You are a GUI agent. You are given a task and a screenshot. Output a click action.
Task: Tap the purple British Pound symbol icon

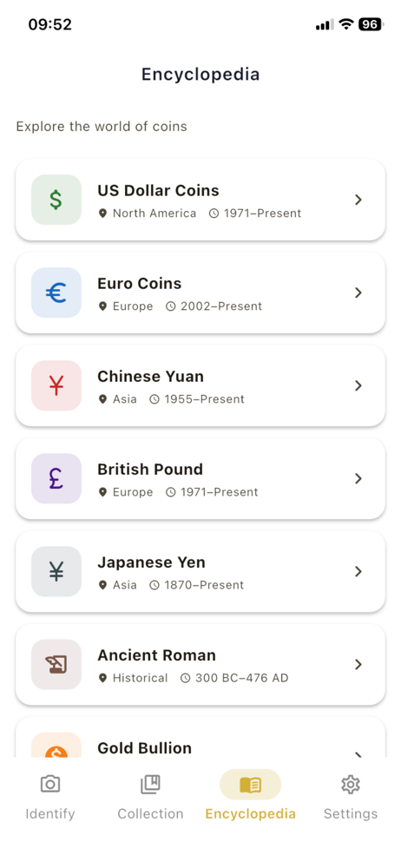tap(56, 479)
